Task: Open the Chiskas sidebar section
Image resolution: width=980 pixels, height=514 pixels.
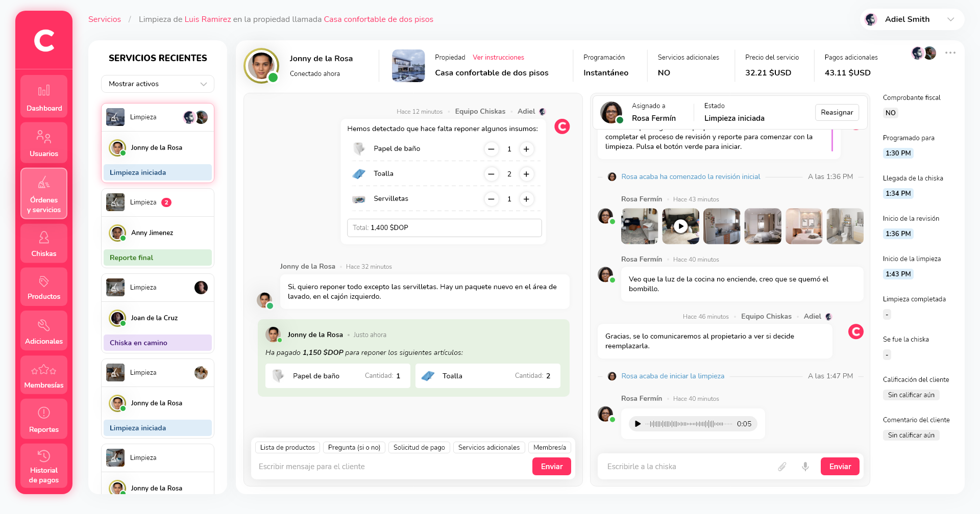Action: [x=44, y=243]
